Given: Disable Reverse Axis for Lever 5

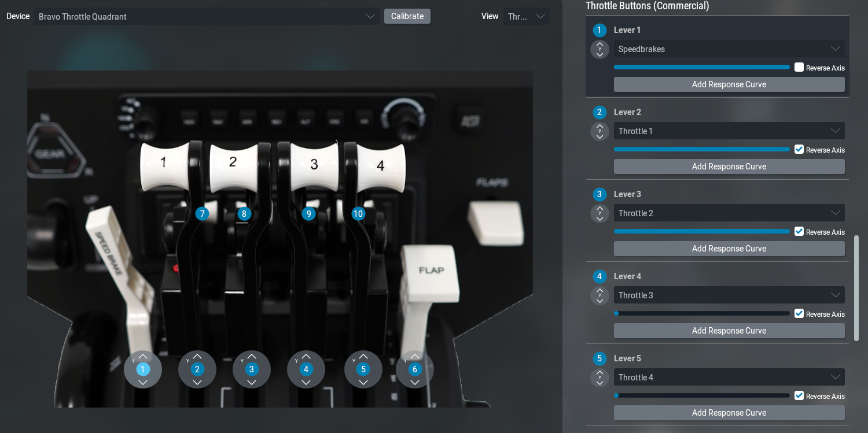Looking at the screenshot, I should tap(799, 395).
